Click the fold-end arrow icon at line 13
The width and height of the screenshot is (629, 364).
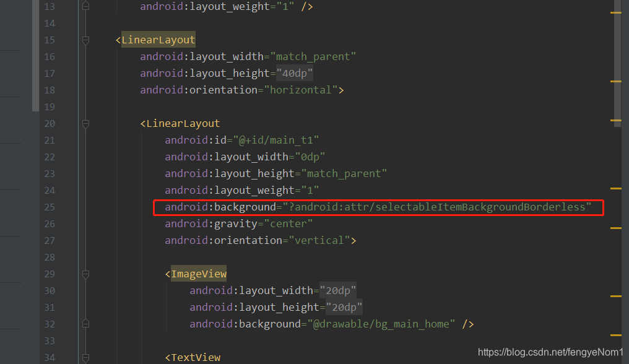(85, 5)
